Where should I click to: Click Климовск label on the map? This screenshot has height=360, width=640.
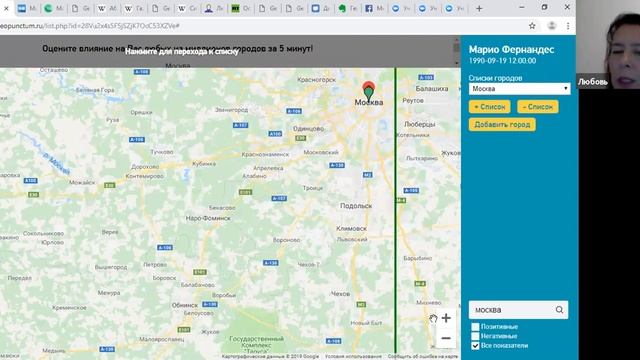pyautogui.click(x=351, y=229)
